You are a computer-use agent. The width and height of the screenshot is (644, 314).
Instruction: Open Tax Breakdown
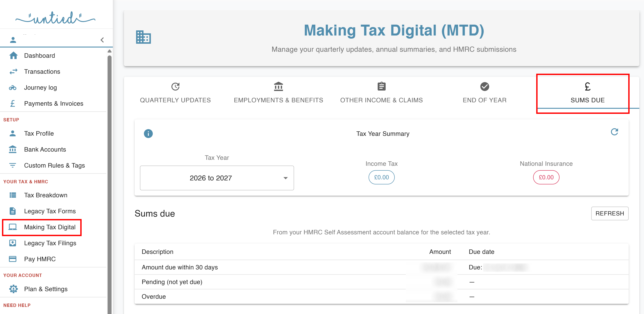coord(46,195)
